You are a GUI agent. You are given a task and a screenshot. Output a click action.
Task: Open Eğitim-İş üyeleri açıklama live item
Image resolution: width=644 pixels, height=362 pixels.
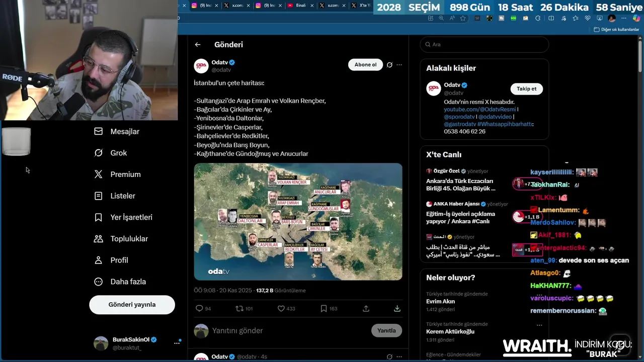[484, 213]
